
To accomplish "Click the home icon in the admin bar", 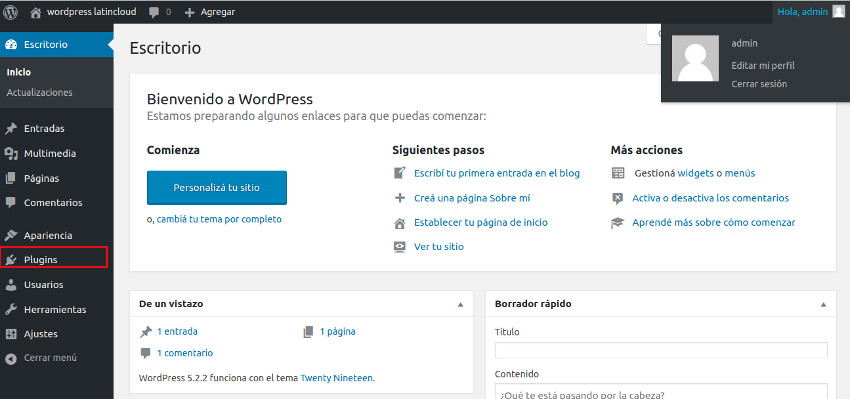I will [x=35, y=12].
